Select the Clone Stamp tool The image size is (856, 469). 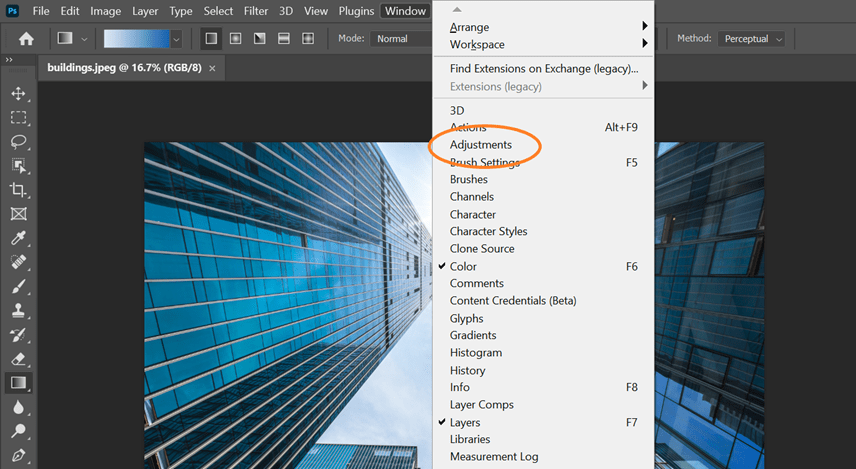click(18, 310)
